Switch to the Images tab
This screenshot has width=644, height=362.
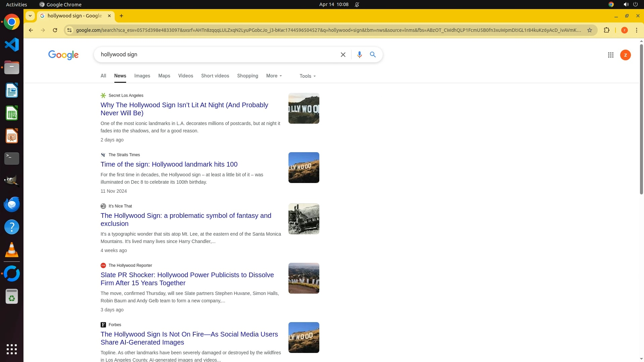pyautogui.click(x=142, y=76)
